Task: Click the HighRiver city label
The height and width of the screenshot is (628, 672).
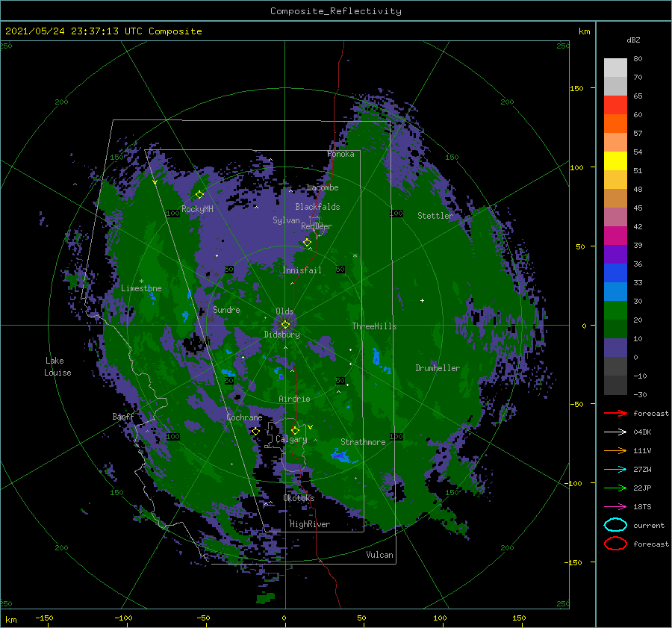Action: [x=310, y=524]
